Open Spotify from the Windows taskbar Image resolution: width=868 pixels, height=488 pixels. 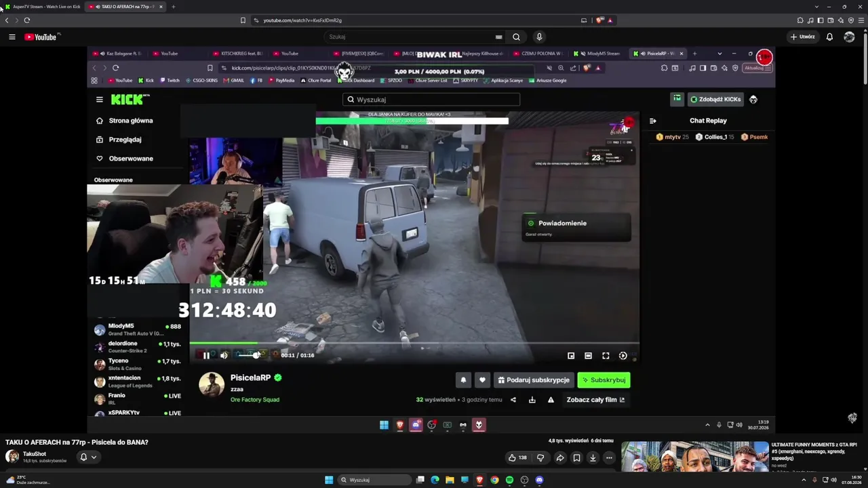pos(509,480)
